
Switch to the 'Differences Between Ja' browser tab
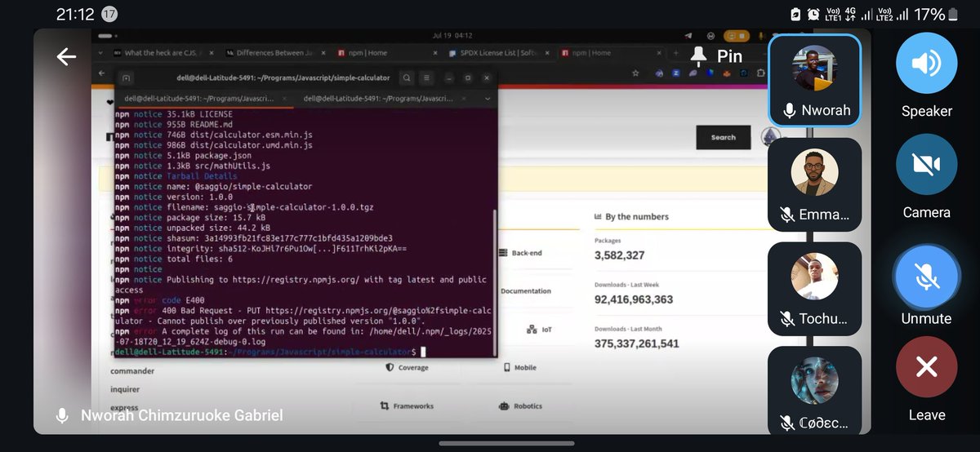(x=276, y=53)
